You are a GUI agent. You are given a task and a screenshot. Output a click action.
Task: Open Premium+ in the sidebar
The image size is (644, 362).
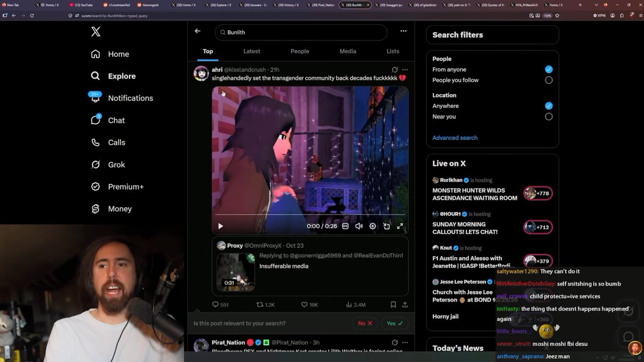[117, 186]
